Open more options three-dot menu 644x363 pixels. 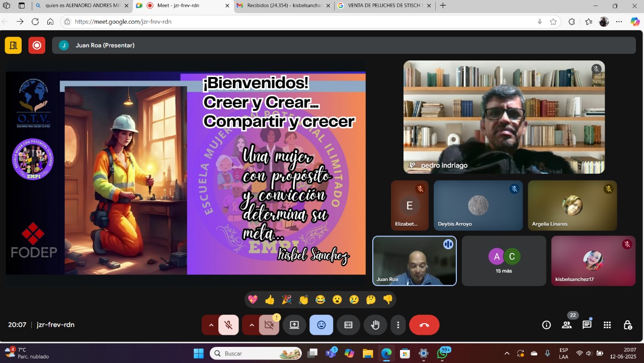pos(398,325)
